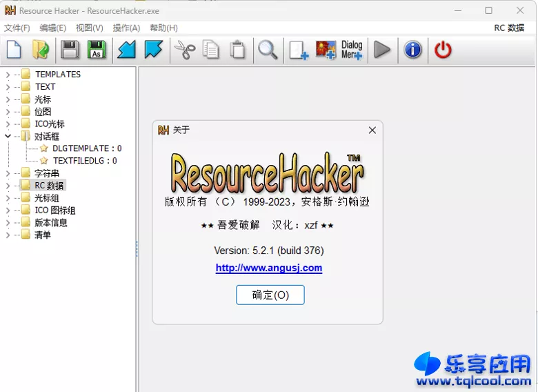Open a file with the folder icon
This screenshot has height=392, width=538.
click(41, 50)
